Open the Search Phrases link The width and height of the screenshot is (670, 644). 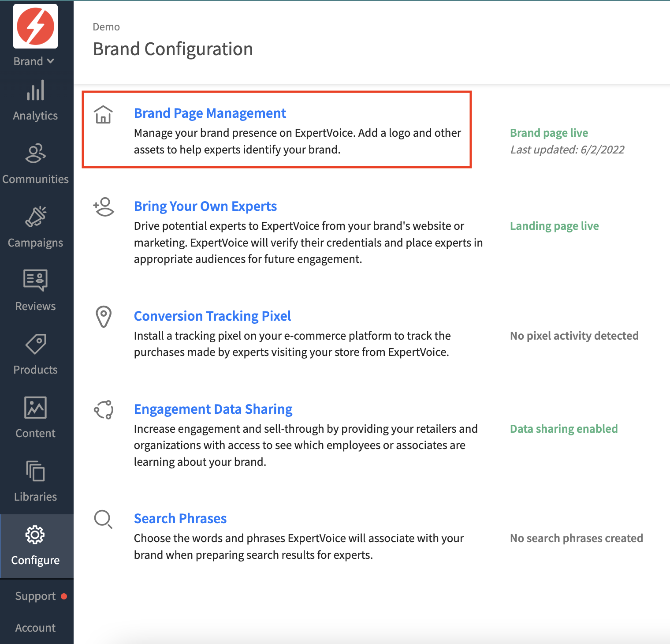tap(180, 519)
